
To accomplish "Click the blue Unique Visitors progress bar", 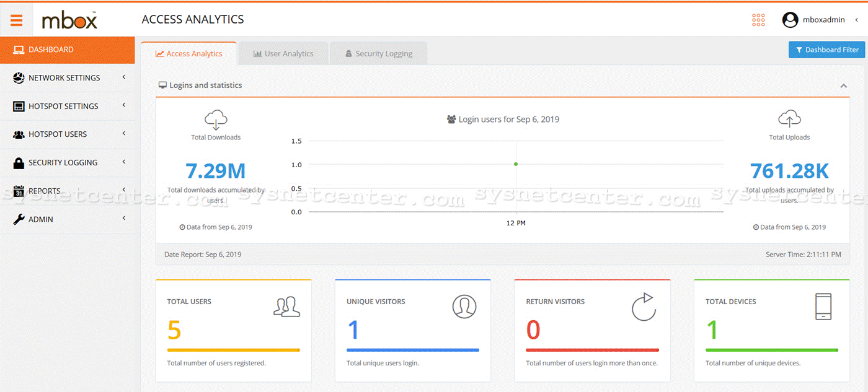I will point(413,350).
